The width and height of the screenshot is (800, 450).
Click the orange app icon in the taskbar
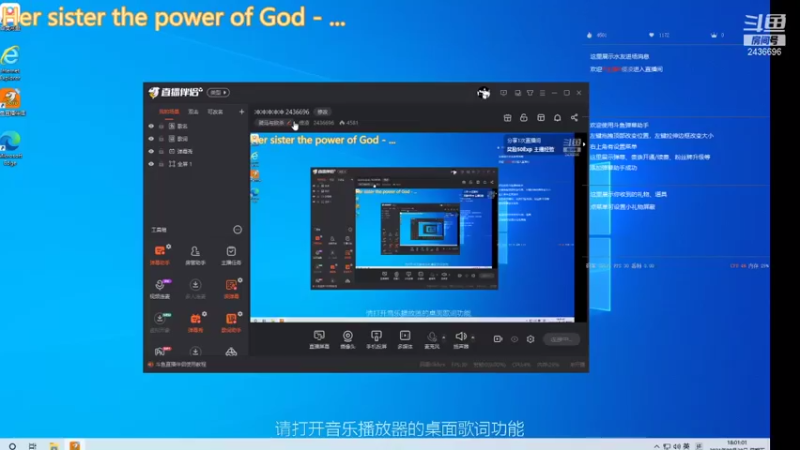74,446
